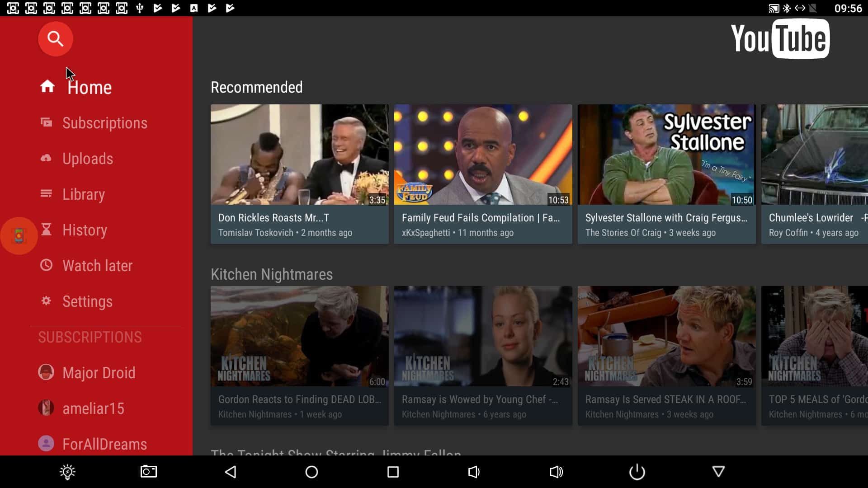Hide the navigation bar with the down triangle
This screenshot has height=488, width=868.
(x=718, y=472)
